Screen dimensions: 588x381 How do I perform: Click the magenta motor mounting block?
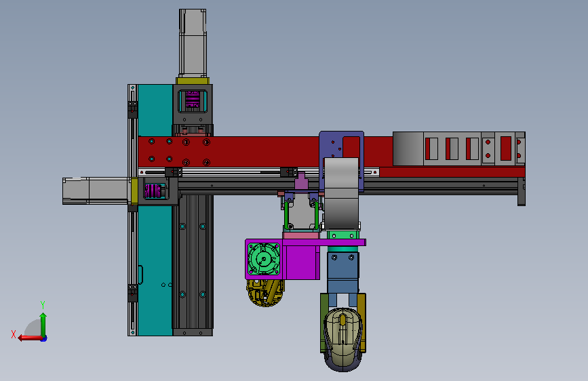click(x=303, y=262)
